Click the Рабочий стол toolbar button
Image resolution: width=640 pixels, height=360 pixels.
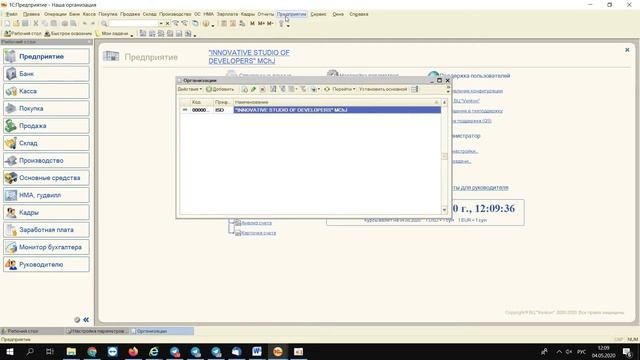point(23,33)
